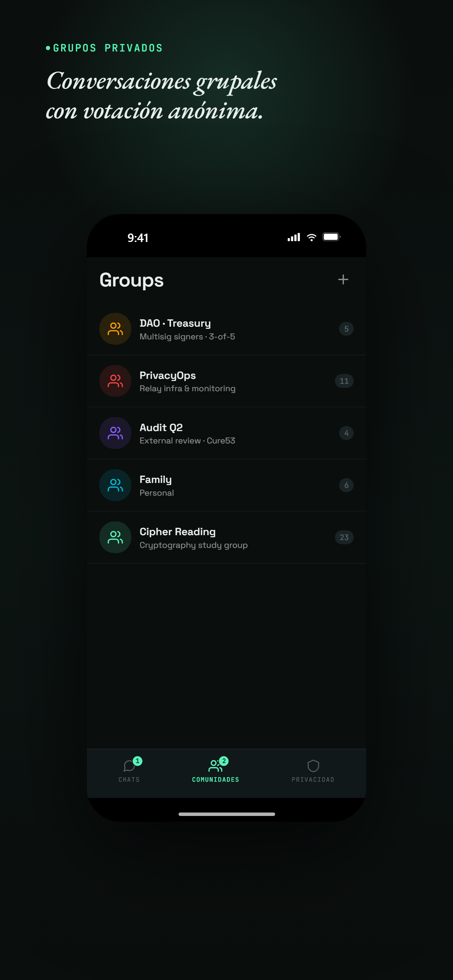
Task: Tap the plus icon to create group
Action: 343,280
